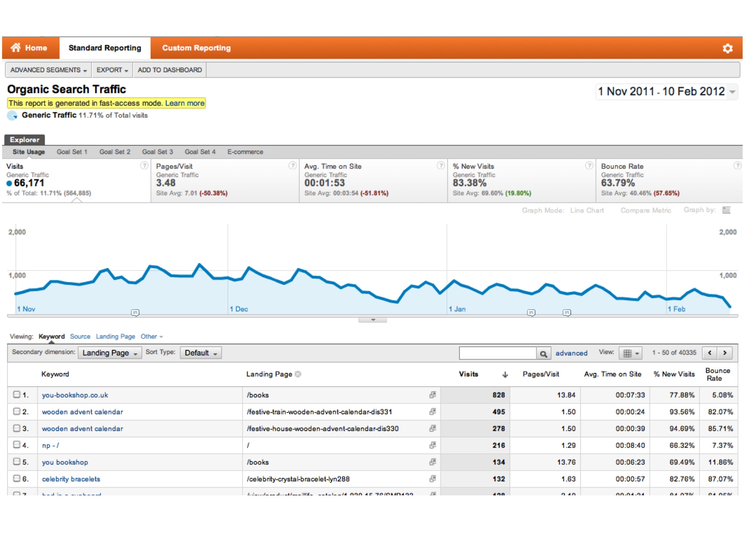Check the you-bookshop.co.uk row checkbox
The height and width of the screenshot is (560, 747).
(x=16, y=394)
